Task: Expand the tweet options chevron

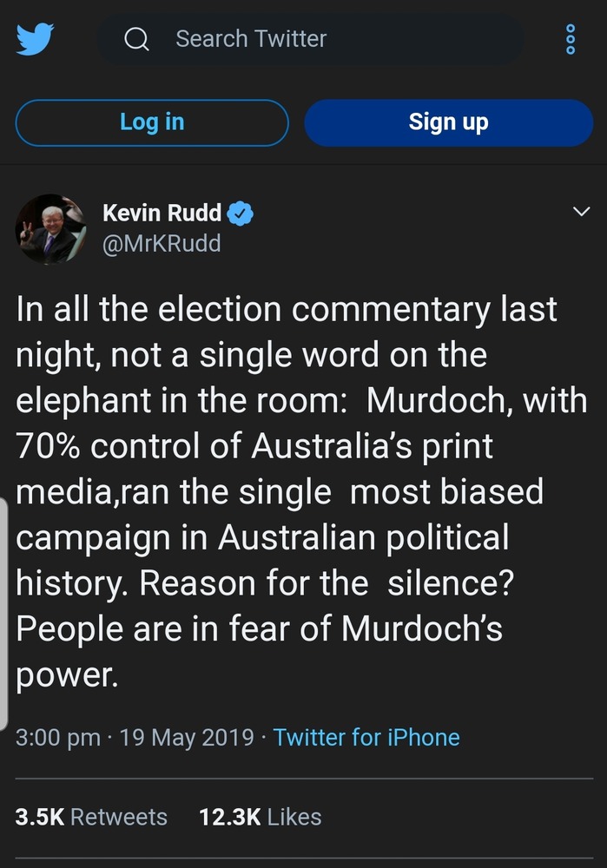Action: point(579,213)
